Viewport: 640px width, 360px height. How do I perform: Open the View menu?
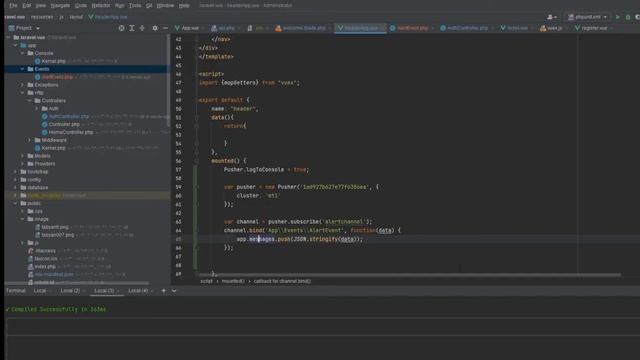40,6
